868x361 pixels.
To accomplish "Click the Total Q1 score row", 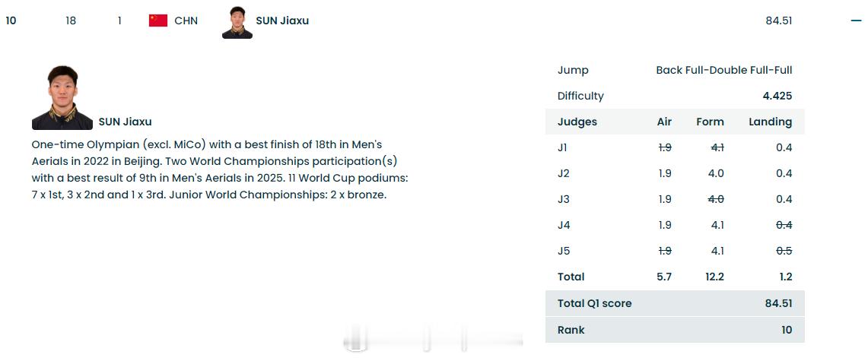I will 675,303.
